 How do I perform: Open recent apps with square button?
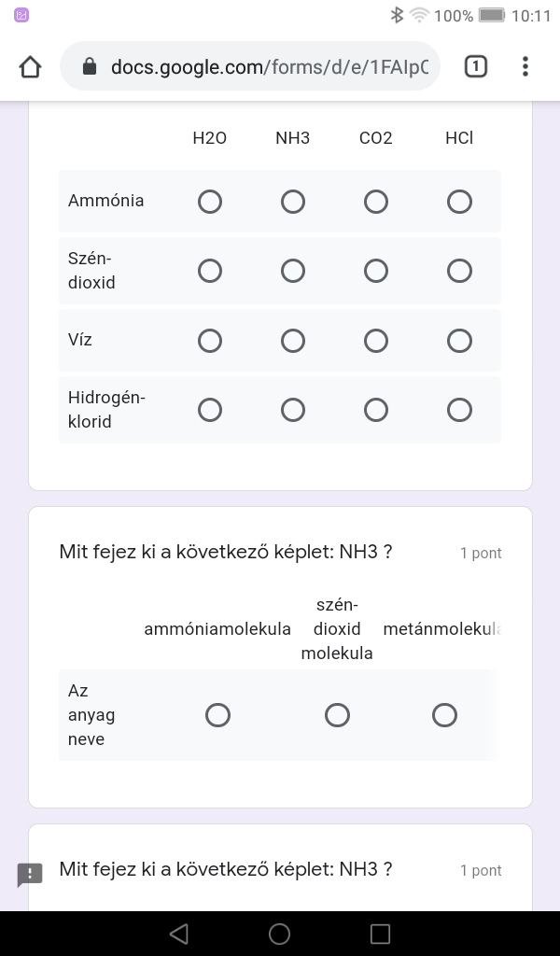(x=380, y=934)
